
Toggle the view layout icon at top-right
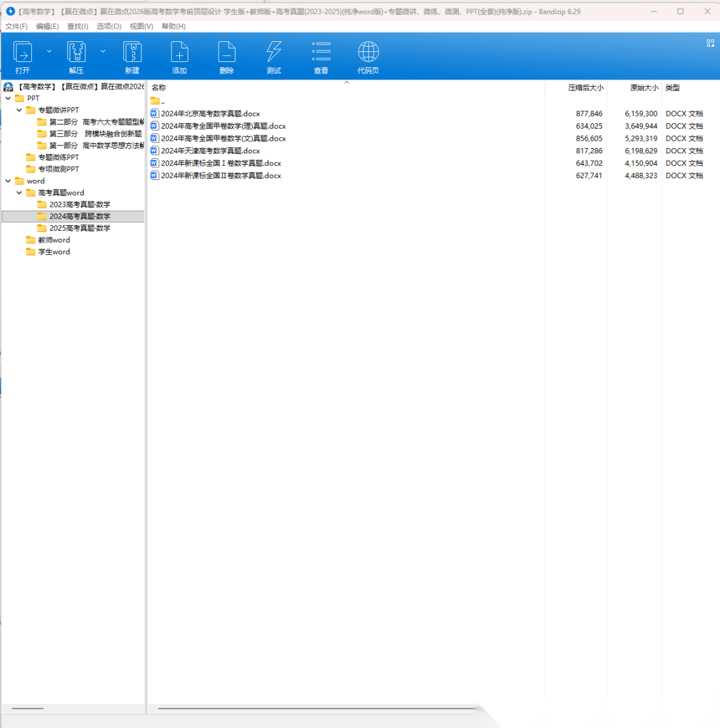(710, 43)
